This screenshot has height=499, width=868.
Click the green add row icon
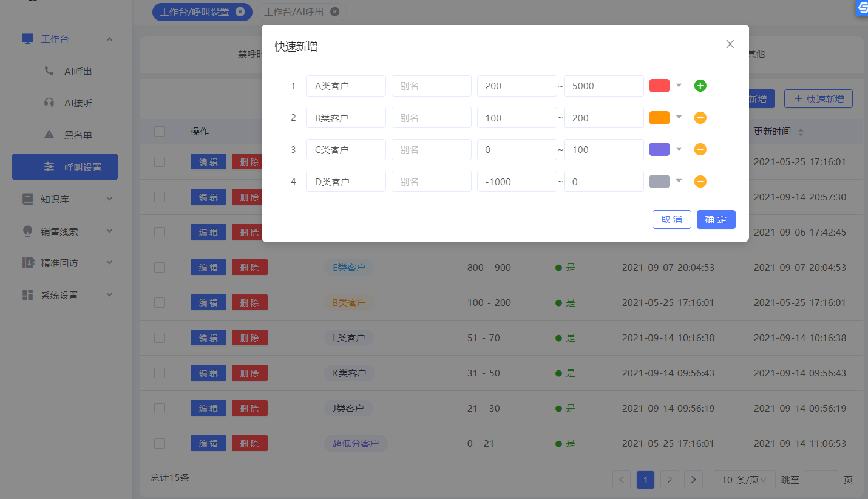tap(700, 86)
